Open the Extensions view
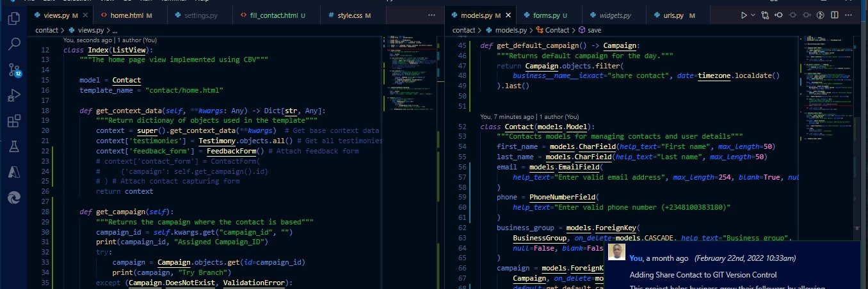The height and width of the screenshot is (289, 868). pyautogui.click(x=13, y=121)
